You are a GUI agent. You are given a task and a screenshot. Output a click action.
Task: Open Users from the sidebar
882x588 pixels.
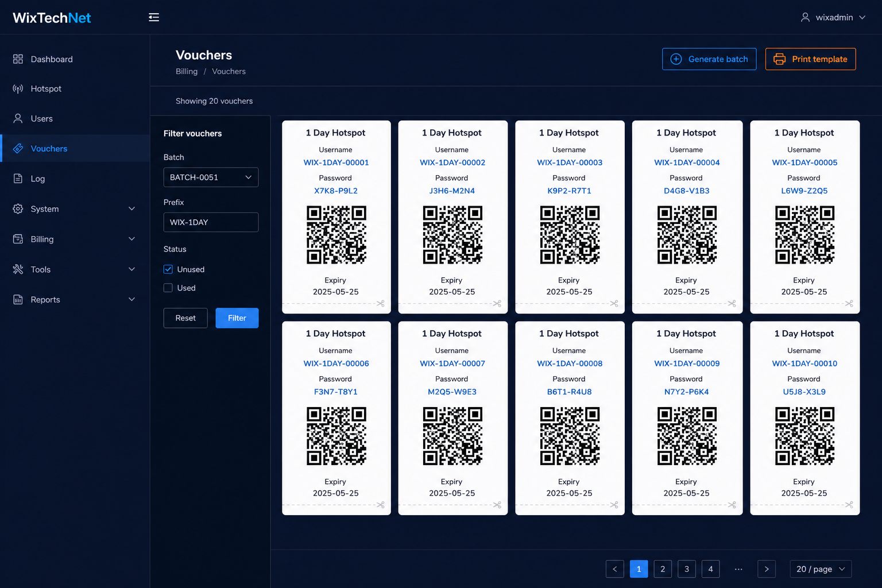tap(75, 119)
